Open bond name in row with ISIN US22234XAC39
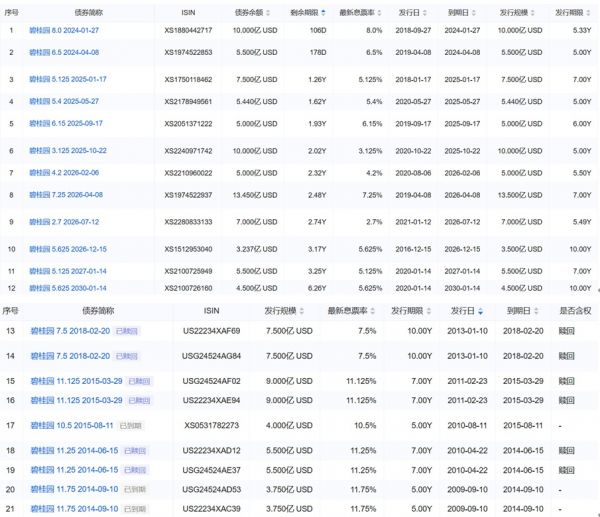 (x=74, y=509)
